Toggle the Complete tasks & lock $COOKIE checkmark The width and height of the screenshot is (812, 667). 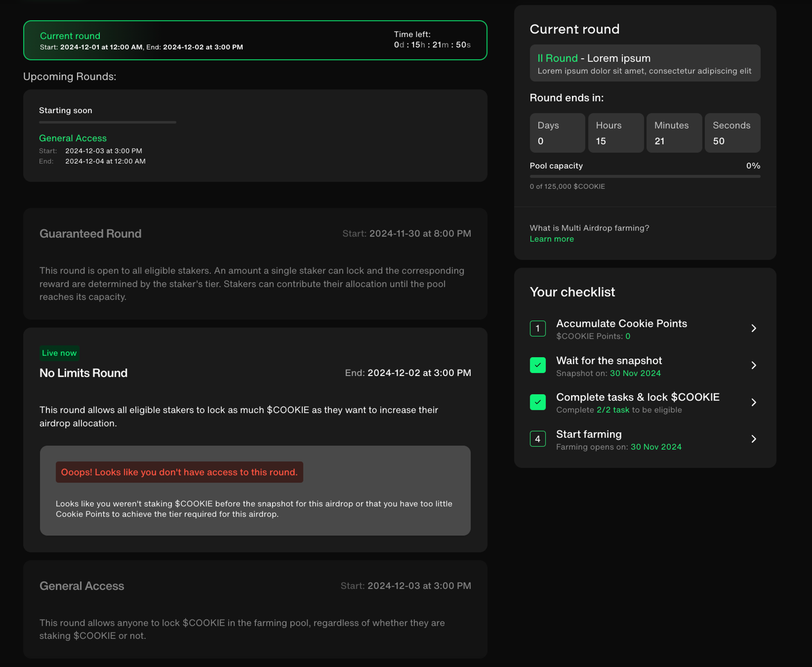point(538,402)
